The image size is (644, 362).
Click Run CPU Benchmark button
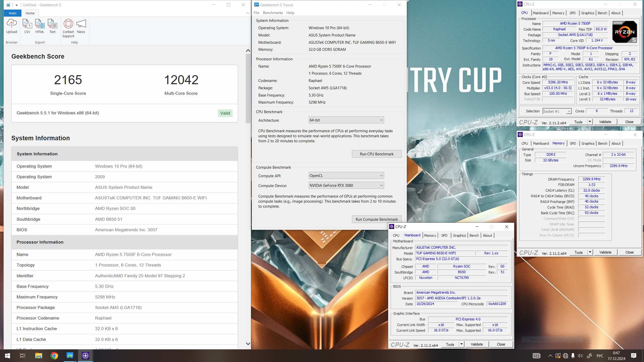377,154
